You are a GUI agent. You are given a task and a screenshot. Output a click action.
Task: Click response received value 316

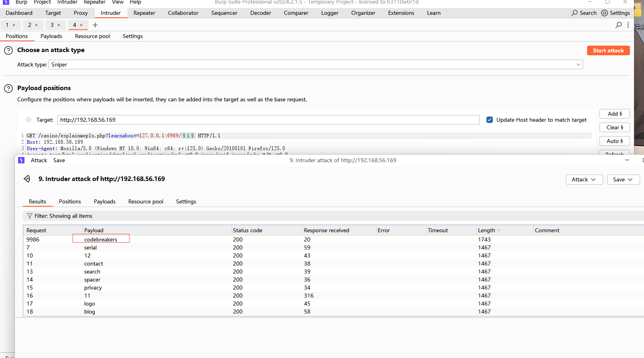coord(309,296)
